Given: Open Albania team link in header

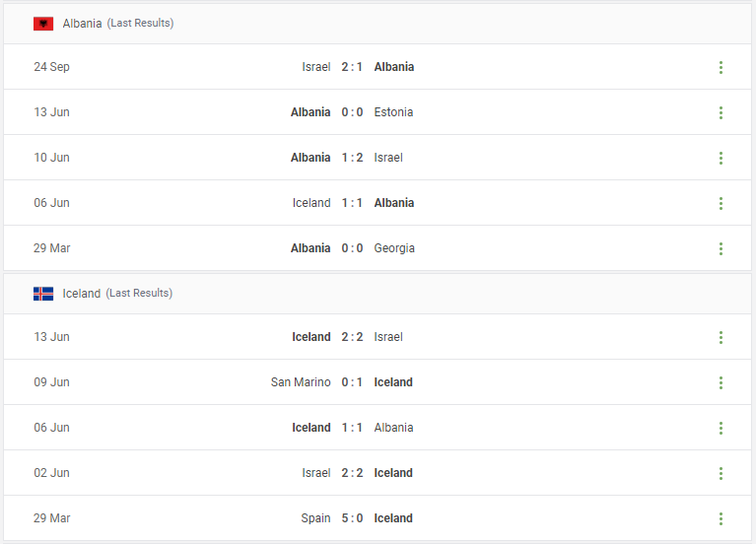Looking at the screenshot, I should click(82, 23).
